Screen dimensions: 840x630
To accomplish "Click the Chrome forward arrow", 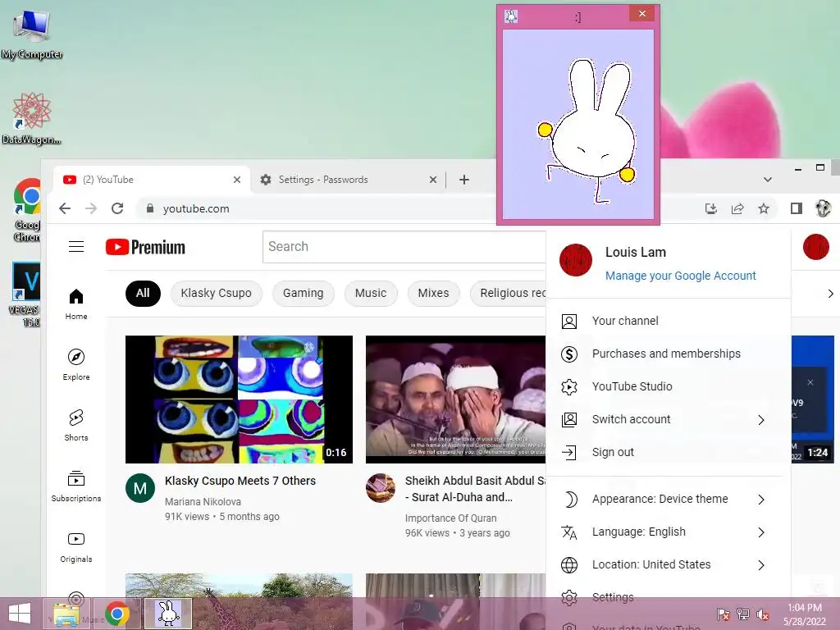I will (x=91, y=208).
